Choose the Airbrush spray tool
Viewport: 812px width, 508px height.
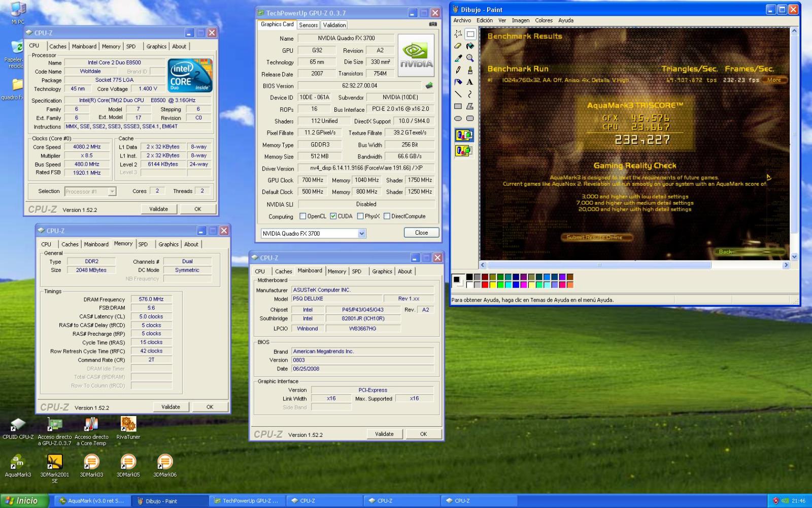pyautogui.click(x=458, y=82)
